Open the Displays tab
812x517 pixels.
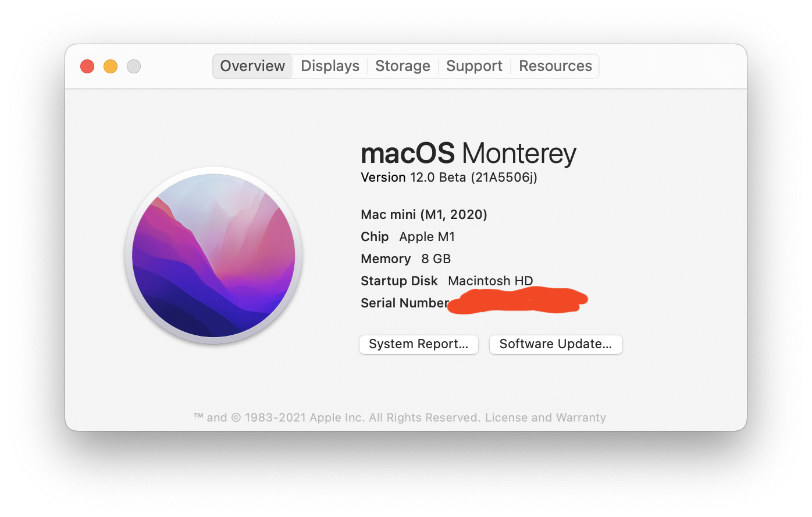tap(330, 66)
